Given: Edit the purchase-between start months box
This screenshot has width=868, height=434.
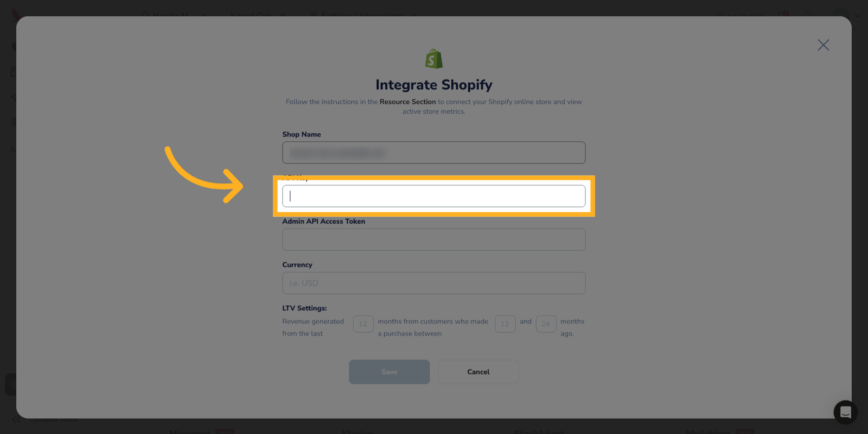Looking at the screenshot, I should click(505, 324).
